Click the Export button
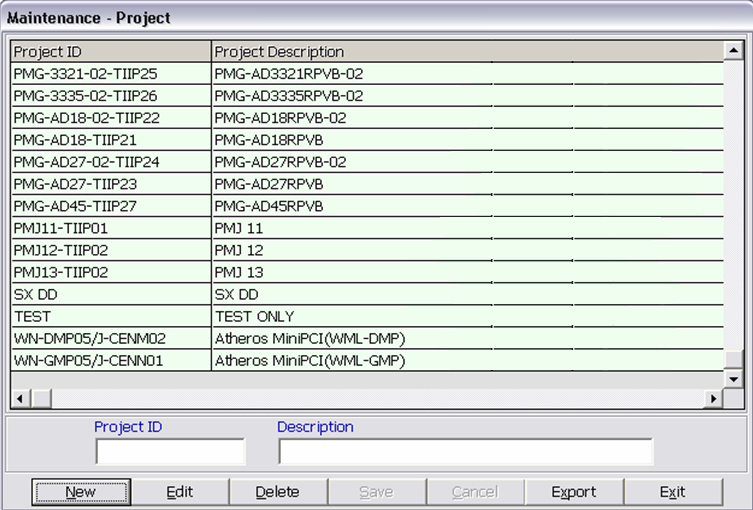This screenshot has width=753, height=510. tap(574, 492)
